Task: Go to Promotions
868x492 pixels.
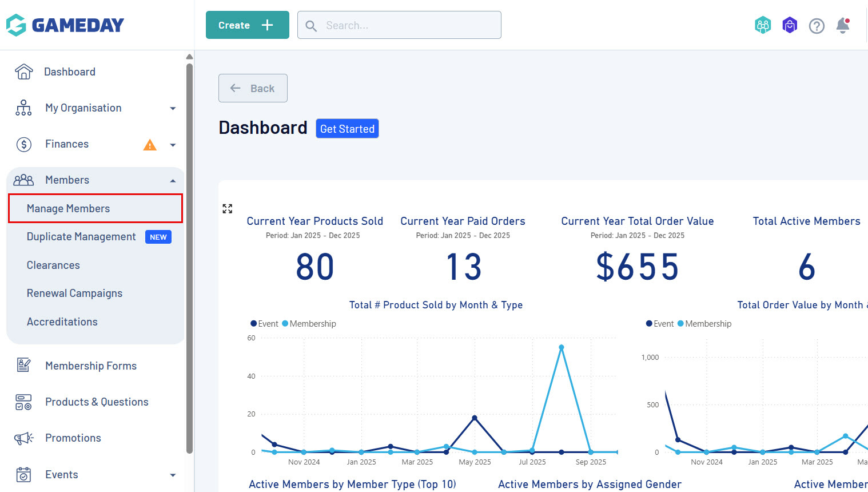Action: click(x=73, y=438)
